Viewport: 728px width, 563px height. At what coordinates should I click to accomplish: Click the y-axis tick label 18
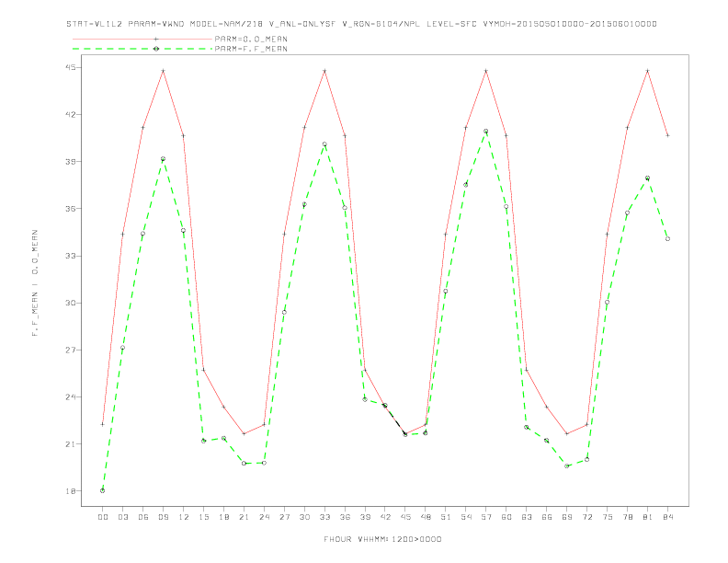point(71,491)
